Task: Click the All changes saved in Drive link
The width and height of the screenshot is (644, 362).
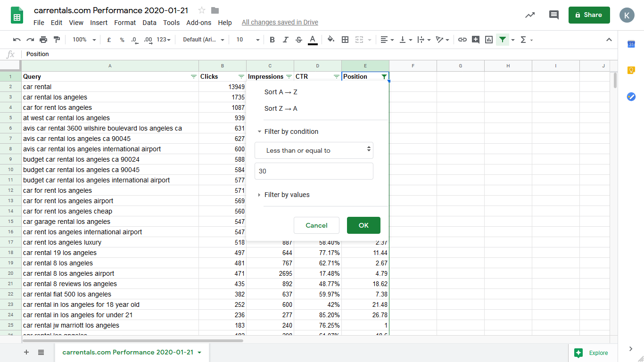Action: coord(280,22)
